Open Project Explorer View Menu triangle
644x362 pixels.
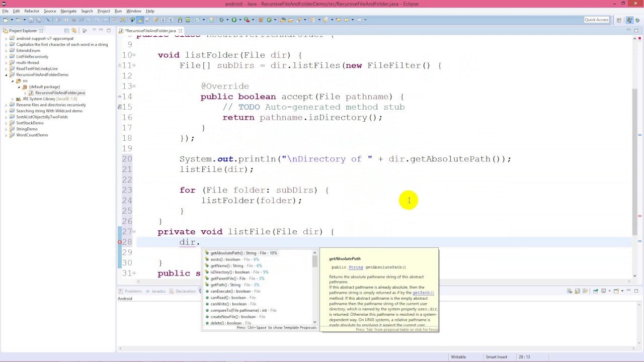pyautogui.click(x=94, y=31)
